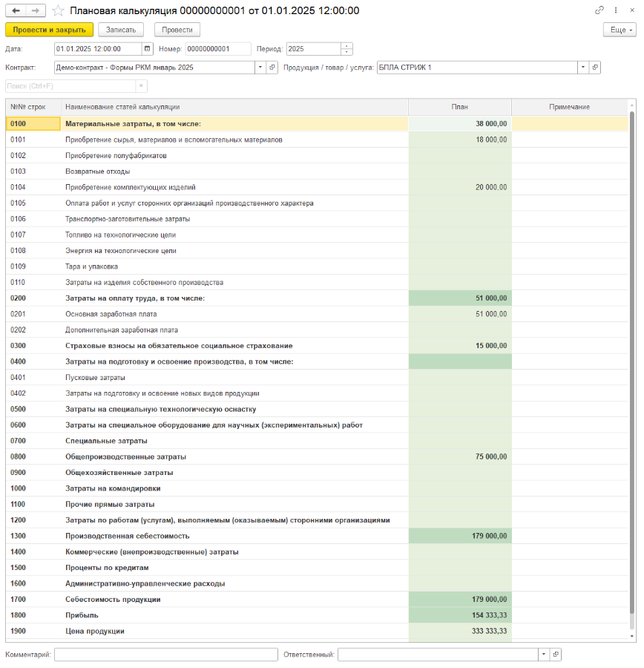Open the Контракт record with open icon
Screen dimensions: 644x668
272,68
